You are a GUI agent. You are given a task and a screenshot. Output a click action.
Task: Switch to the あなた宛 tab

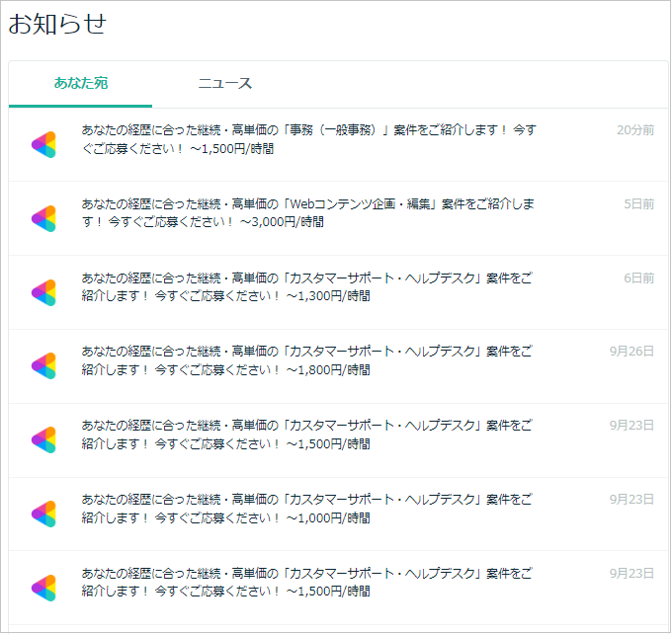[x=81, y=83]
